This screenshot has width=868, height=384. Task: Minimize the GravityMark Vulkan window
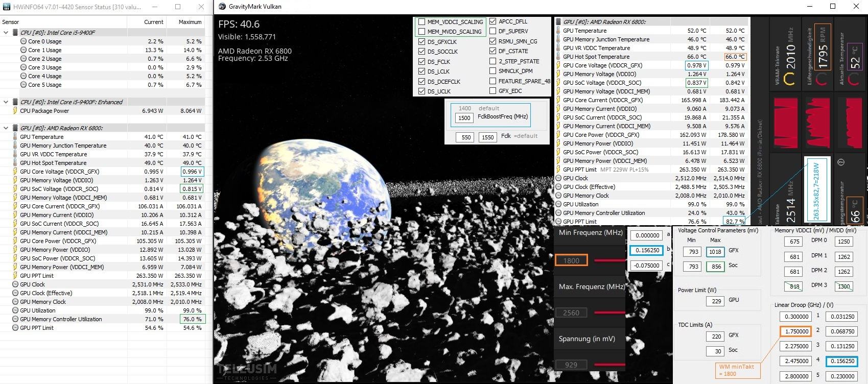coord(809,7)
